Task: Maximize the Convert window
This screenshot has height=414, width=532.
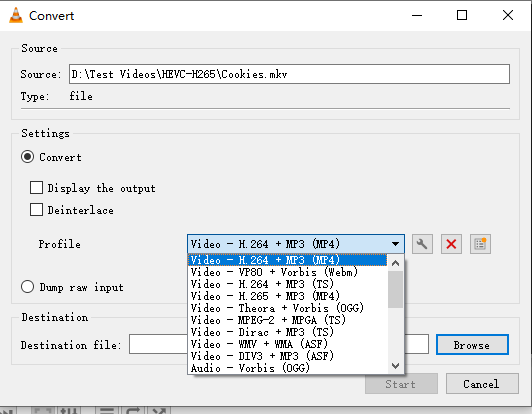Action: [x=462, y=15]
